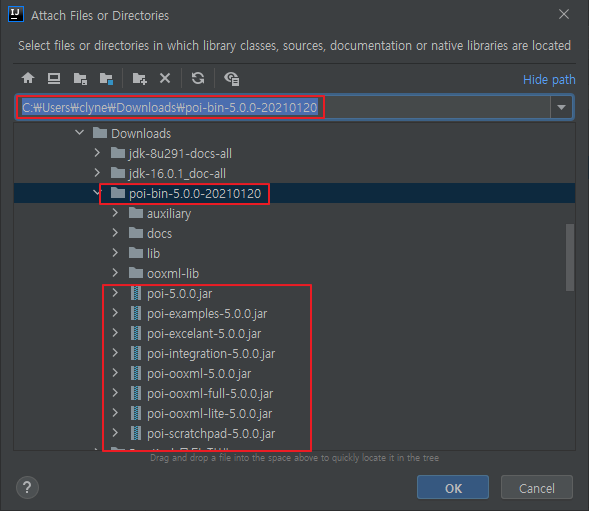This screenshot has height=511, width=589.
Task: Collapse the Downloads folder node
Action: [x=79, y=132]
